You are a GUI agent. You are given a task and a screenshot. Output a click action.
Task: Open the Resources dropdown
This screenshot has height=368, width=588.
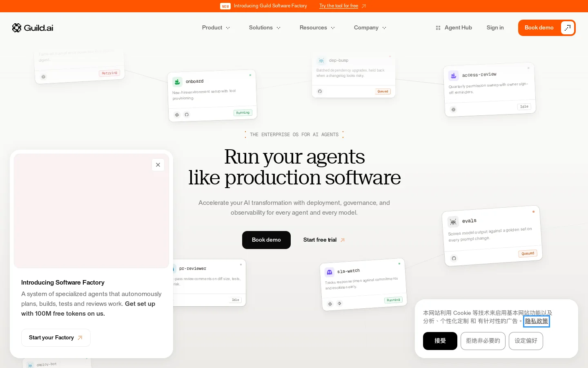pos(317,28)
